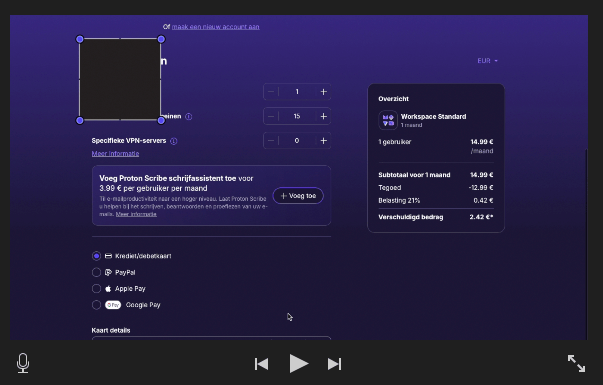
Task: Skip to previous clip button
Action: [x=262, y=364]
